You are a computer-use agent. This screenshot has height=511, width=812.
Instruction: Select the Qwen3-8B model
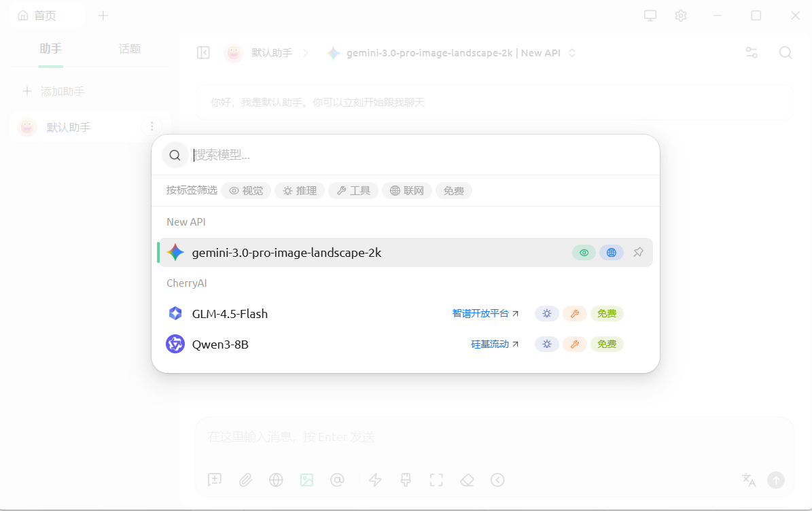tap(405, 345)
